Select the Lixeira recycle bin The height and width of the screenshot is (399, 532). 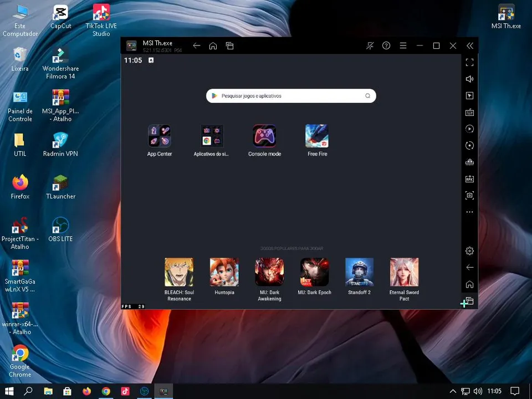(20, 60)
